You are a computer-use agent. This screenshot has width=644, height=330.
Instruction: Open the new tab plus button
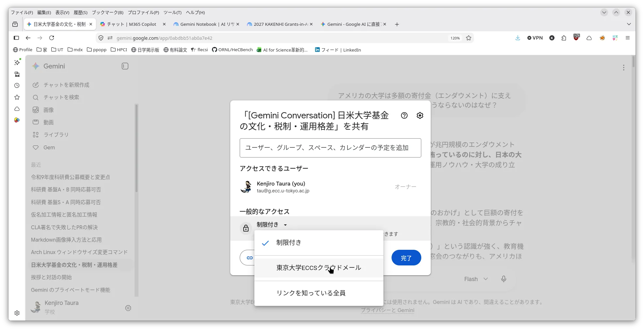[397, 24]
